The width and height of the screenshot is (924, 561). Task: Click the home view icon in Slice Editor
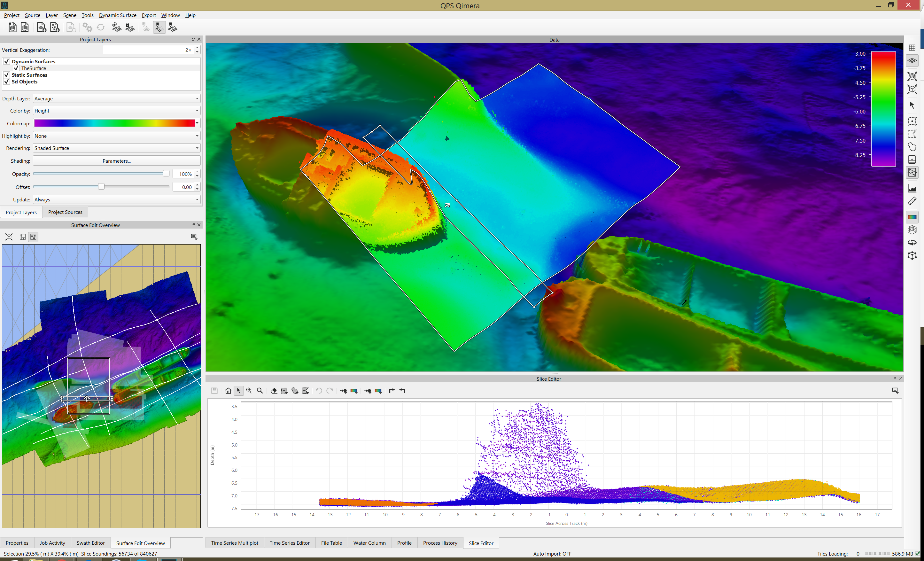point(228,391)
